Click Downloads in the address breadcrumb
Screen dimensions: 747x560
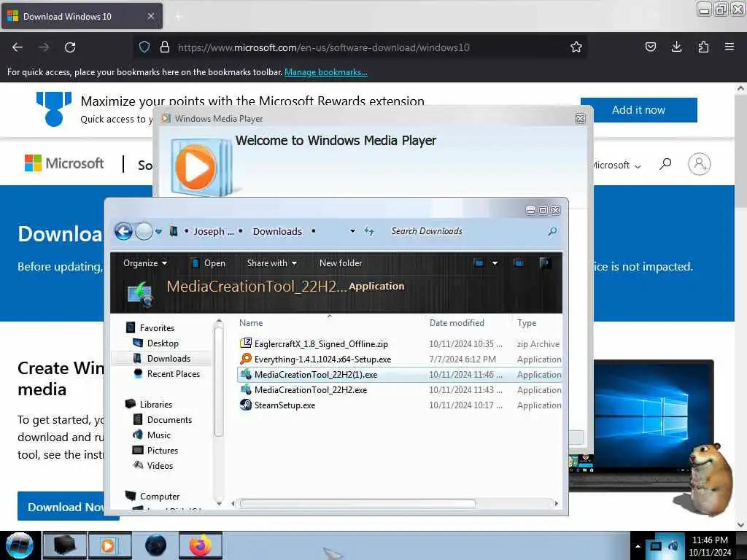tap(277, 231)
